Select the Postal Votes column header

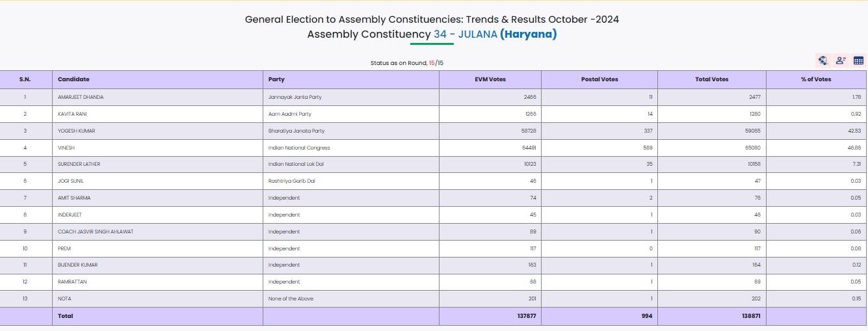(x=599, y=79)
